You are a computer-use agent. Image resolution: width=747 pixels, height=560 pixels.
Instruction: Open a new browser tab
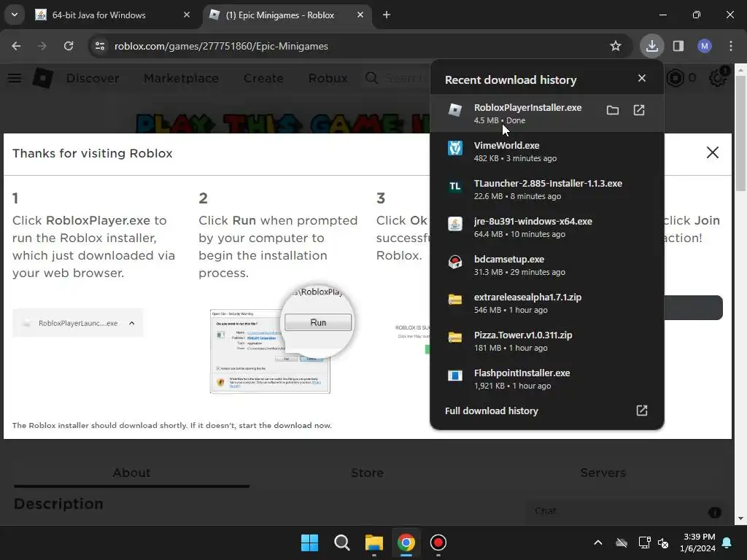point(387,15)
